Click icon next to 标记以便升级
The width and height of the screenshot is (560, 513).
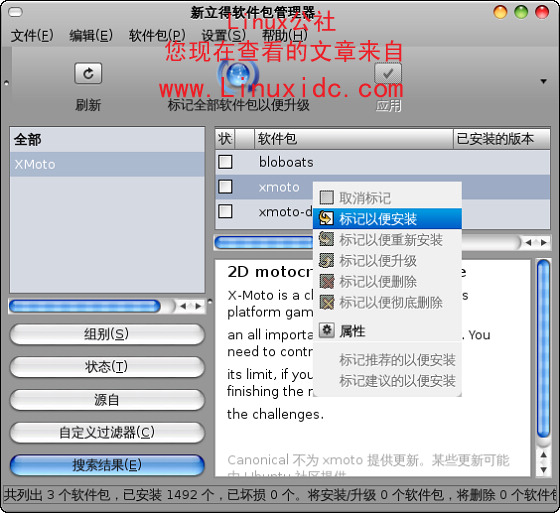tap(326, 260)
